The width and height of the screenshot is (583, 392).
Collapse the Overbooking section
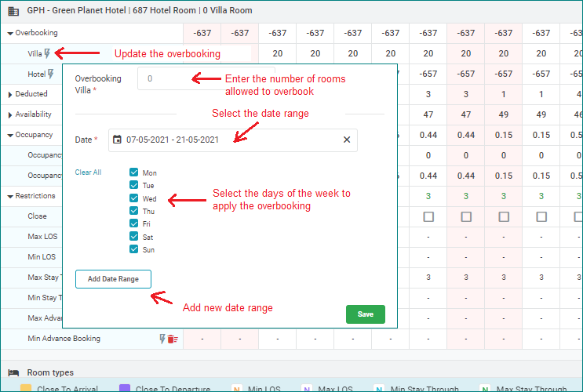point(10,34)
